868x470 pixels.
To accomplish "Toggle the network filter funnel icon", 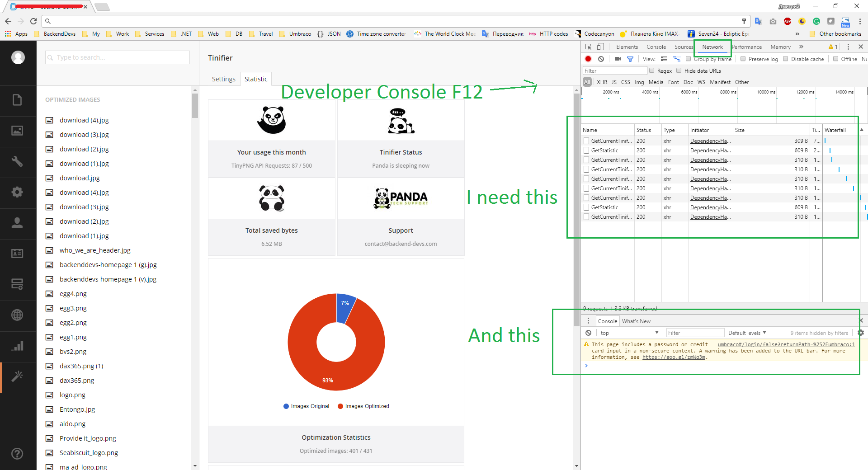I will 630,59.
